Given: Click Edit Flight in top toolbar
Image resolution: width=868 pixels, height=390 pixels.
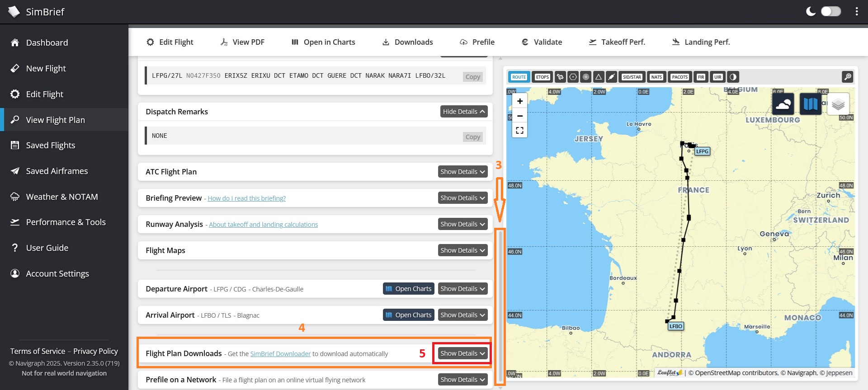Looking at the screenshot, I should click(170, 42).
